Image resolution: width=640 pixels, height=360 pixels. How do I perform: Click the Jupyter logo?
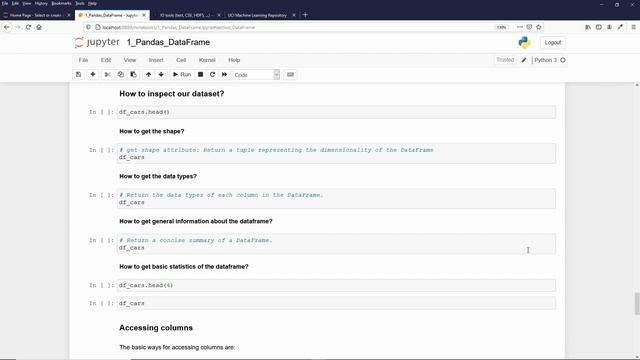pyautogui.click(x=97, y=42)
